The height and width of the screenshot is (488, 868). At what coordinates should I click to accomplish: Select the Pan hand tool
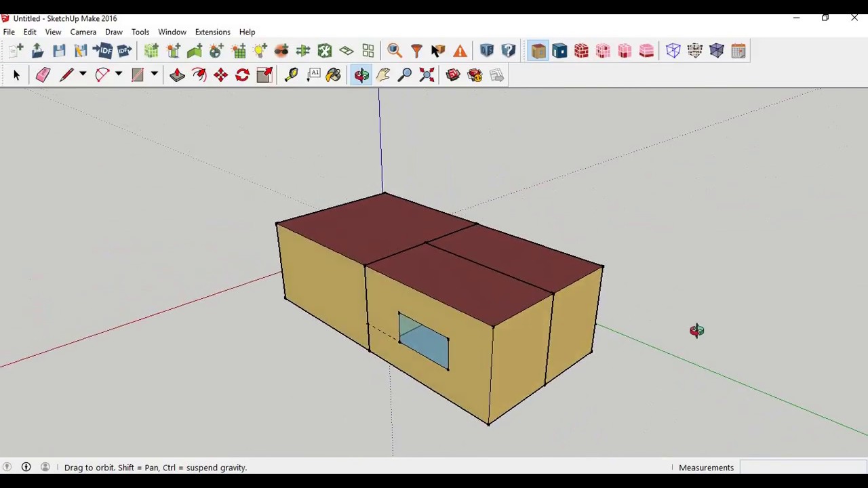383,75
